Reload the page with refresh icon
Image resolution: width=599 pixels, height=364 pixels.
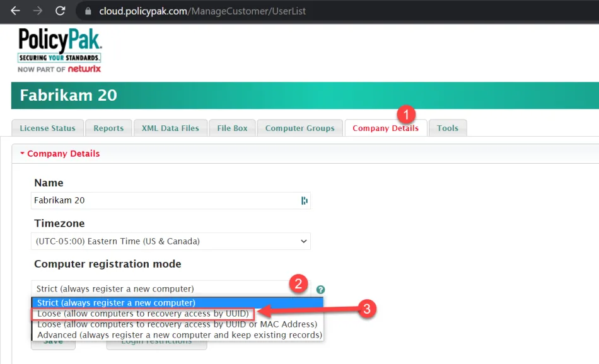click(61, 11)
